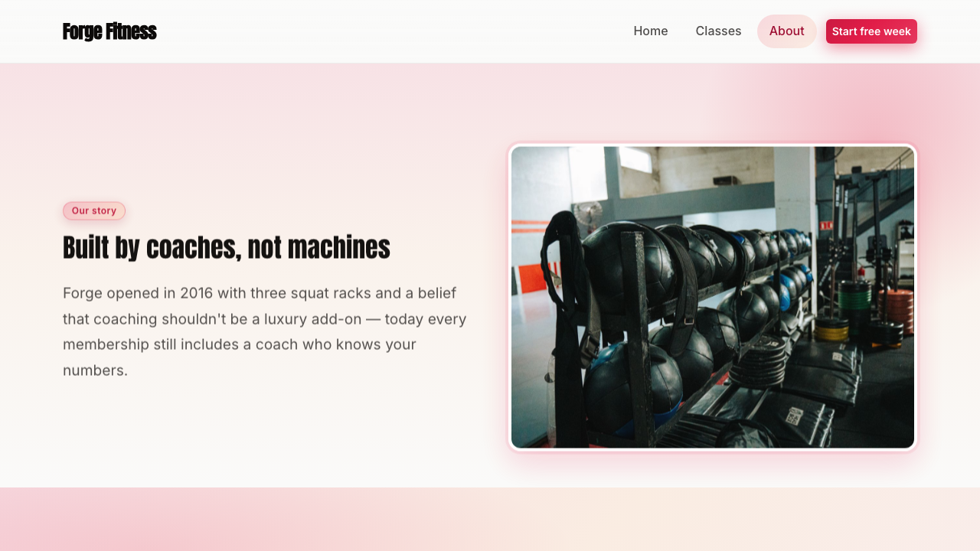Image resolution: width=980 pixels, height=551 pixels.
Task: Click the heading Built by coaches, not machines
Action: pyautogui.click(x=227, y=247)
